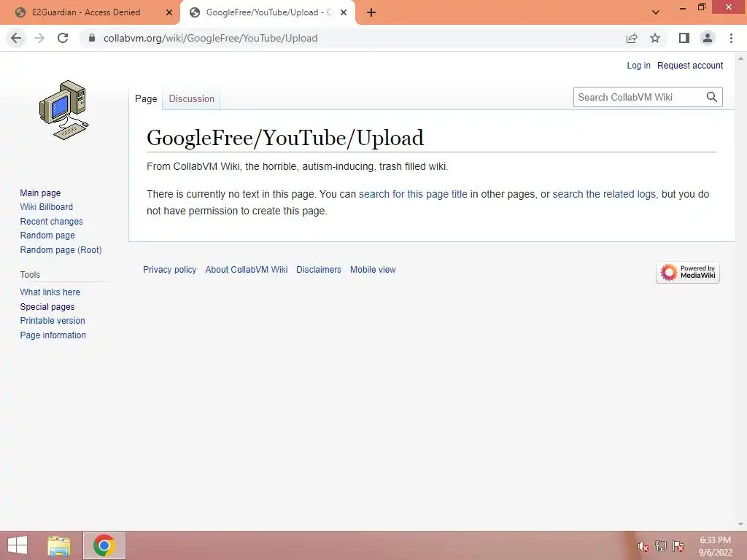
Task: Click search for this page title link
Action: coord(413,194)
